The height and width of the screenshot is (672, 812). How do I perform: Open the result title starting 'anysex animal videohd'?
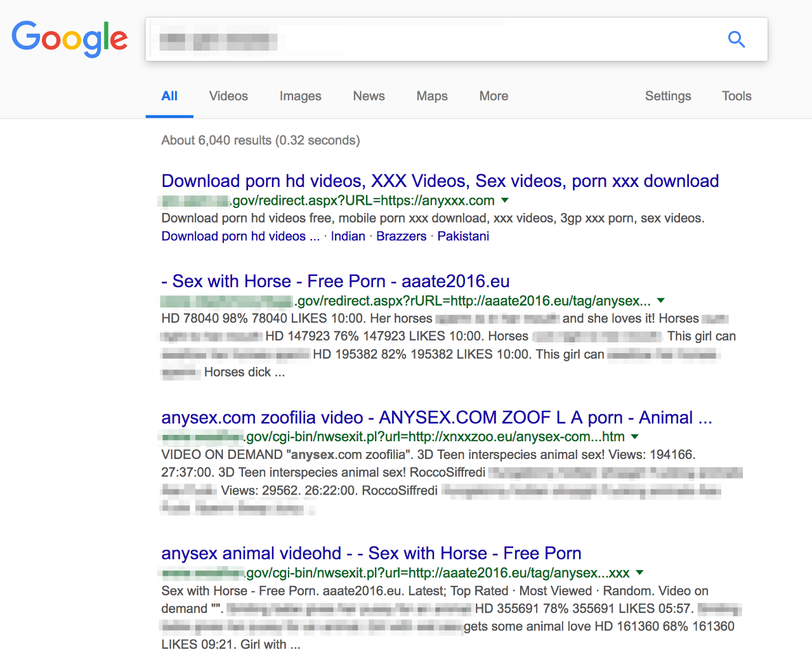(371, 553)
